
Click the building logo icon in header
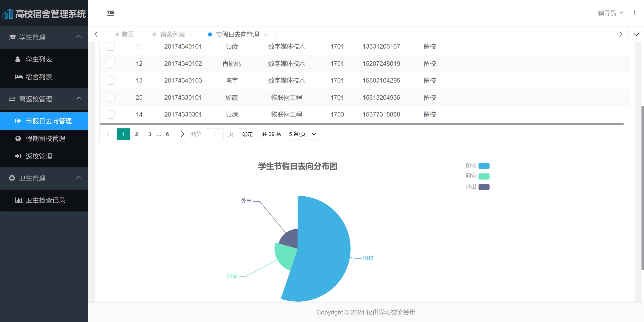click(8, 14)
